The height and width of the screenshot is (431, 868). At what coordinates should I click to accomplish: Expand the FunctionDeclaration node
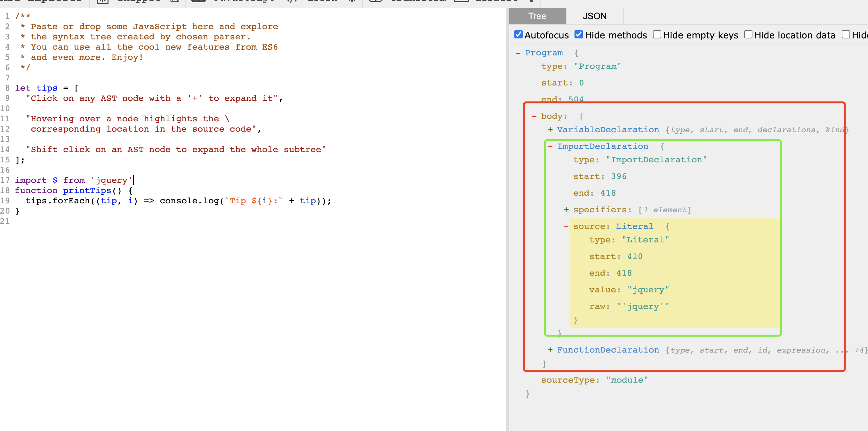[550, 350]
